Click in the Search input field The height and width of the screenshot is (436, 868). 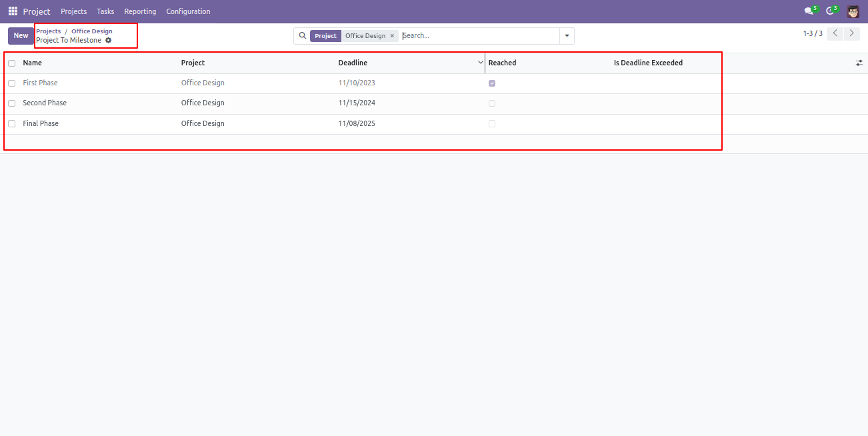[480, 36]
